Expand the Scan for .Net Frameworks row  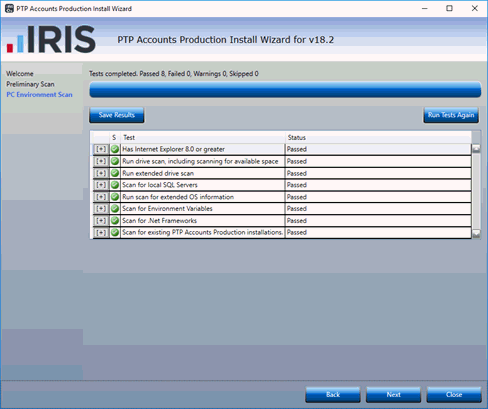pos(101,220)
